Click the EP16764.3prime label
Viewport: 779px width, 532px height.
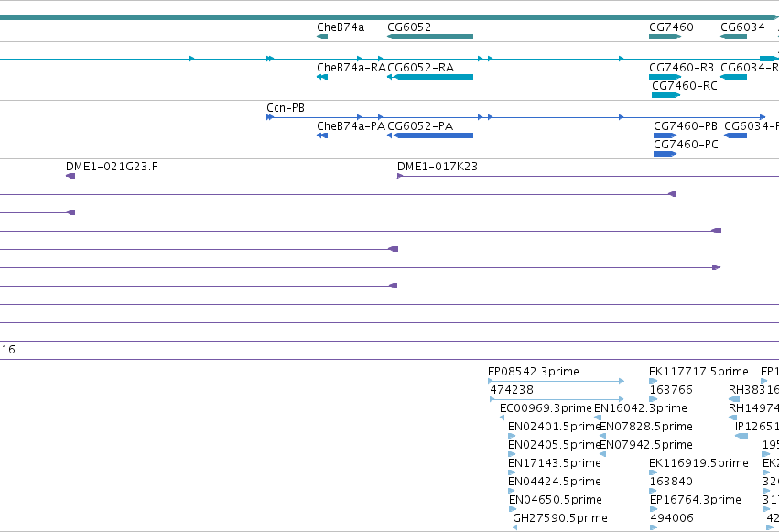coord(696,500)
